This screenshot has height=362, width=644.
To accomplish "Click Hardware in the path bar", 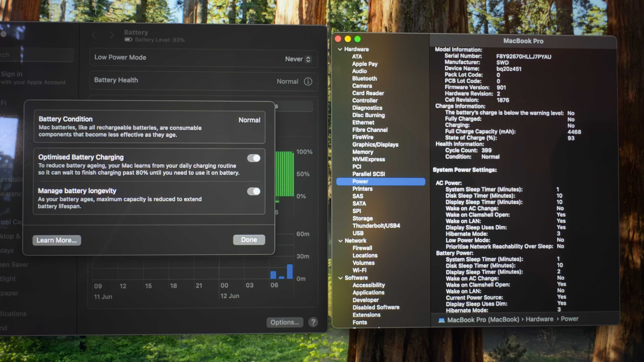I will pyautogui.click(x=539, y=319).
